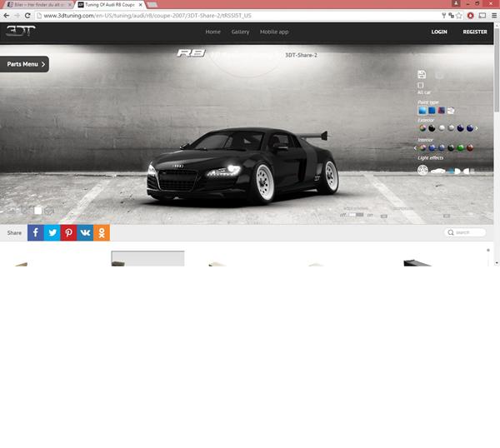
Task: Share the design on VK
Action: pos(85,232)
